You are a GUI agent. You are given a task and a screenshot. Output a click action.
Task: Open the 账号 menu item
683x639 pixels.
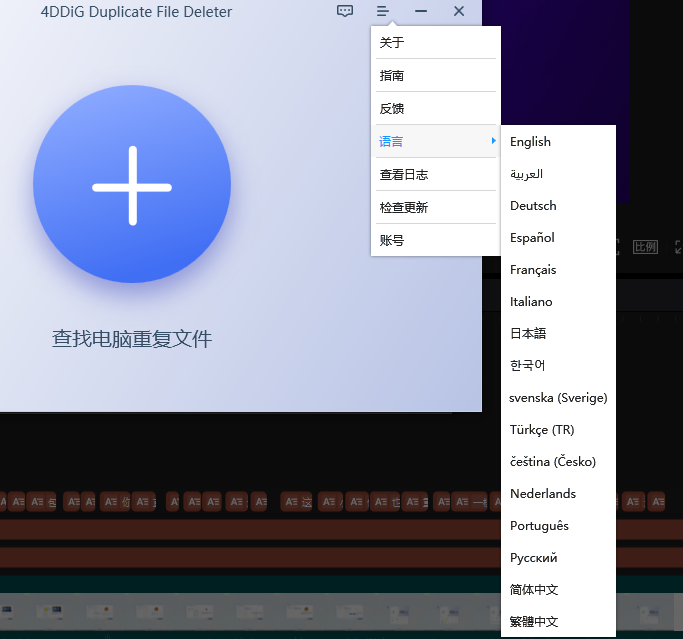click(x=436, y=240)
